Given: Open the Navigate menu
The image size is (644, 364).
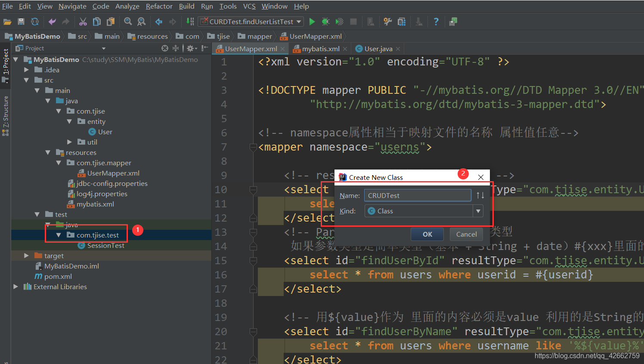Looking at the screenshot, I should 72,6.
